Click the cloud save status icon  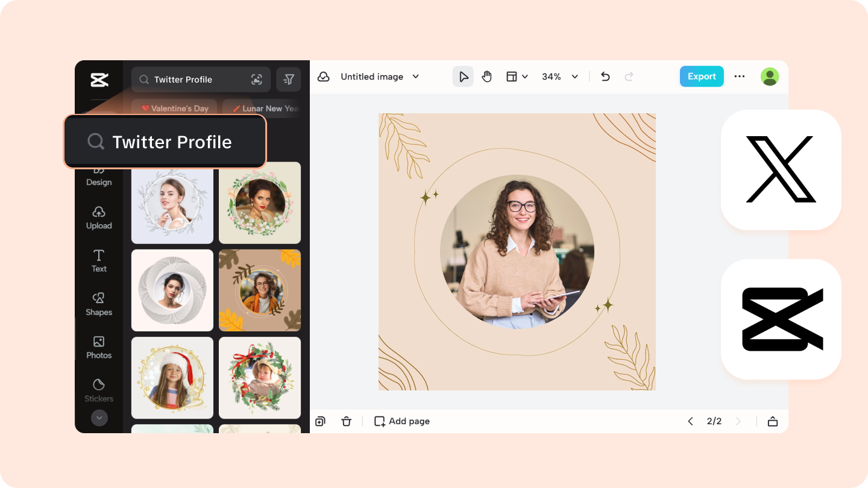coord(324,77)
